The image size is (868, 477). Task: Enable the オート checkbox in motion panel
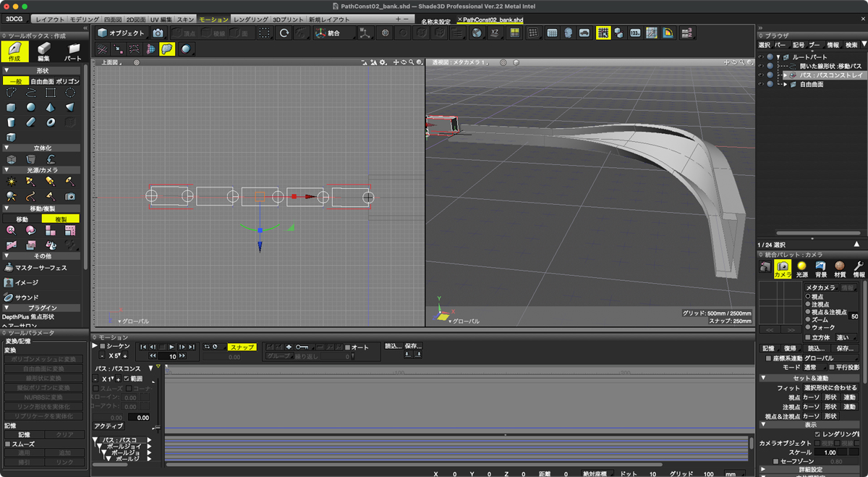pos(348,347)
